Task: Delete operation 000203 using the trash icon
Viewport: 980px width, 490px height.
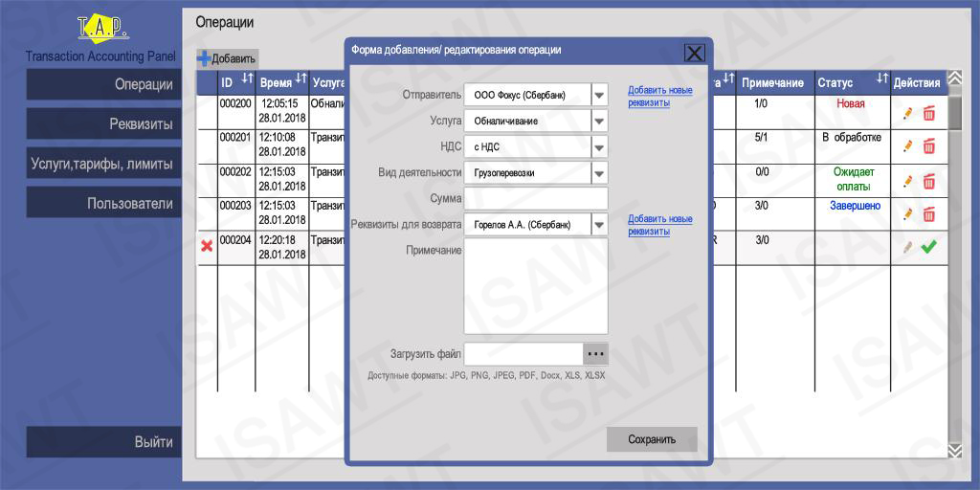Action: pos(928,213)
